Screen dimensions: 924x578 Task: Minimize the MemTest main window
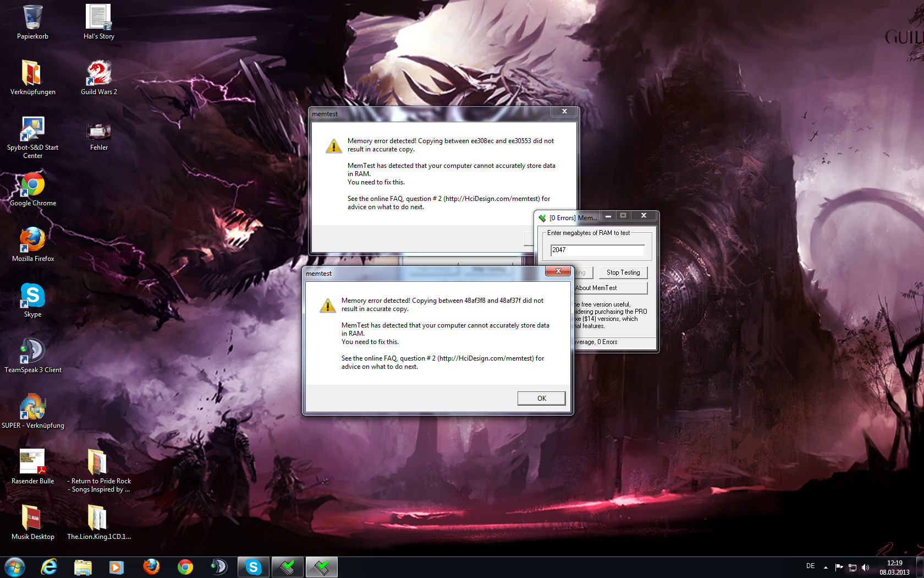tap(608, 216)
